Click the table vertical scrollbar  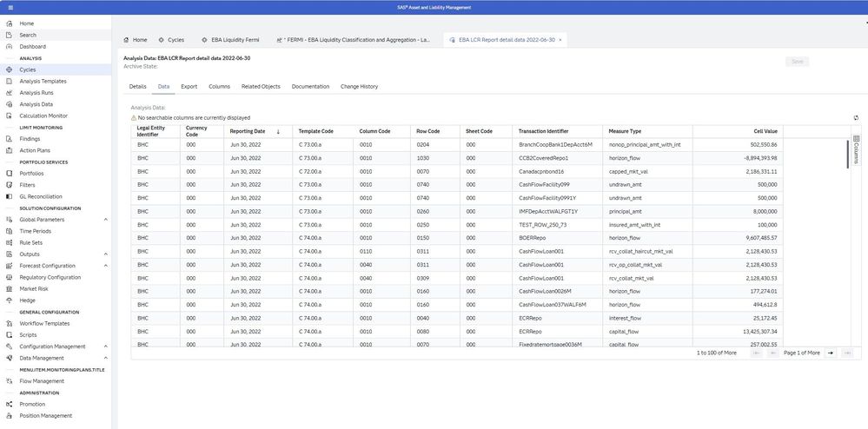click(847, 154)
